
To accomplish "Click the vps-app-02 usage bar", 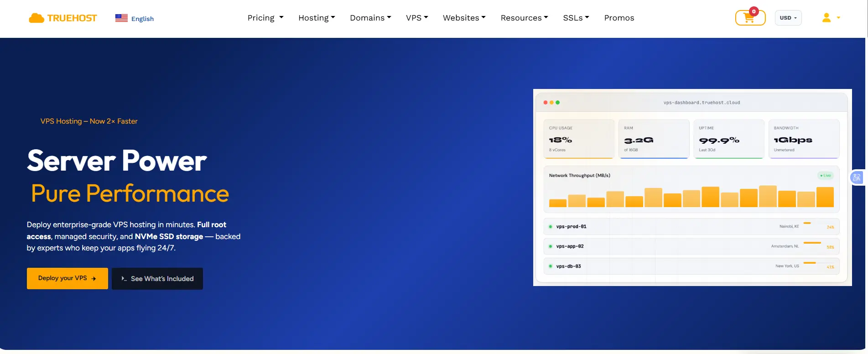I will (812, 243).
